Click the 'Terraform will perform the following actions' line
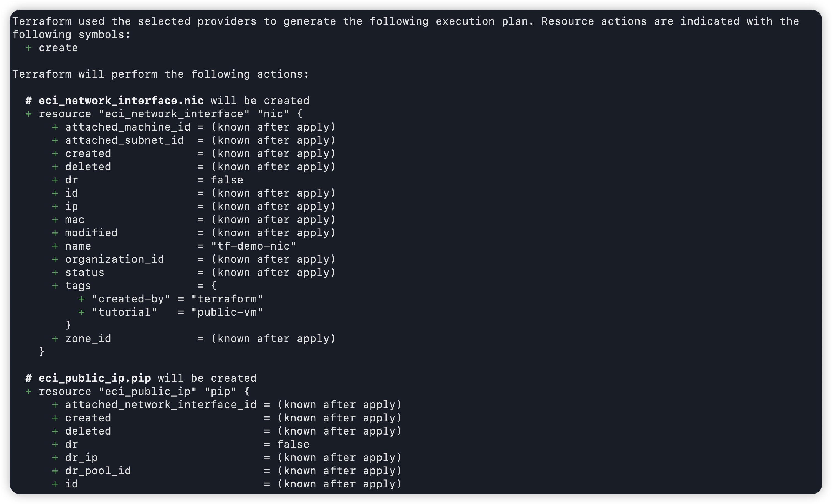This screenshot has width=832, height=504. click(161, 74)
